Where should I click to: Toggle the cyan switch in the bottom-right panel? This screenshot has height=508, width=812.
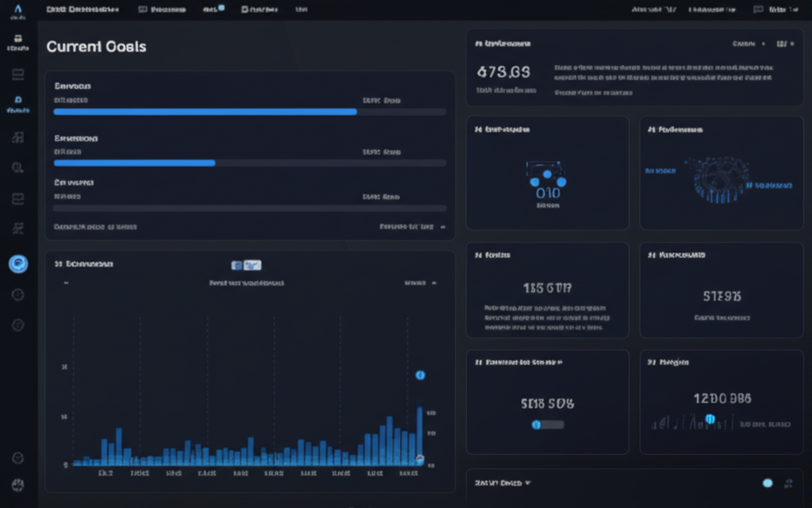pyautogui.click(x=768, y=483)
